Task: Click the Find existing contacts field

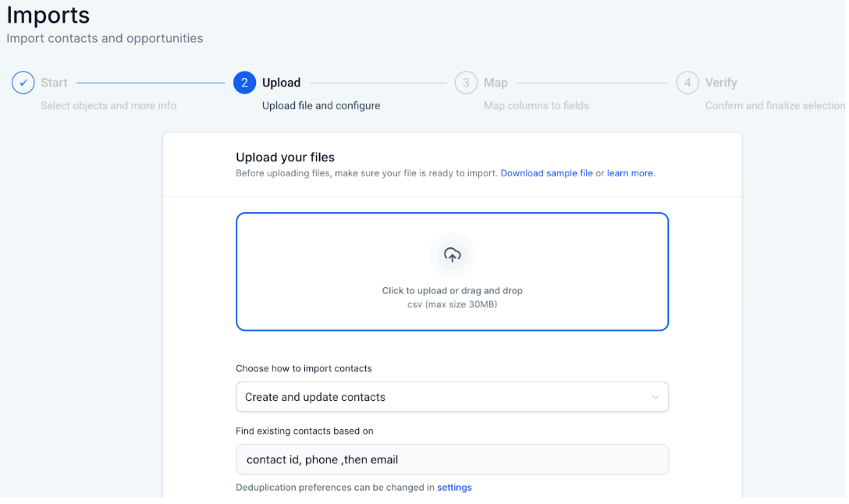Action: click(x=452, y=460)
